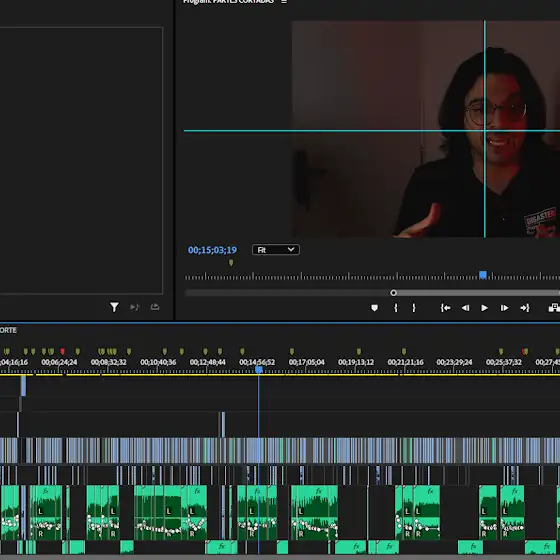
Task: Click the green marker above 00;17;05;04
Action: (292, 351)
